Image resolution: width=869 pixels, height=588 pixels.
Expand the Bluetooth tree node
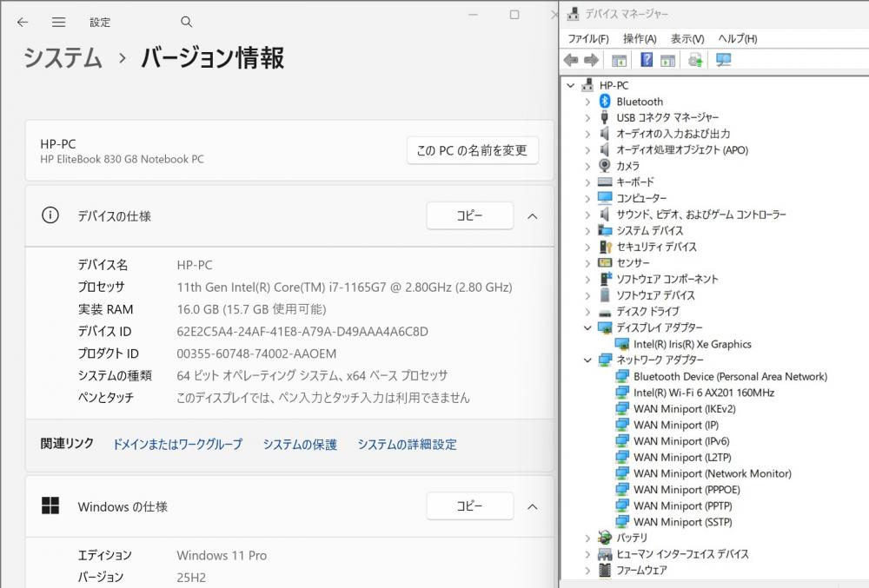click(587, 102)
